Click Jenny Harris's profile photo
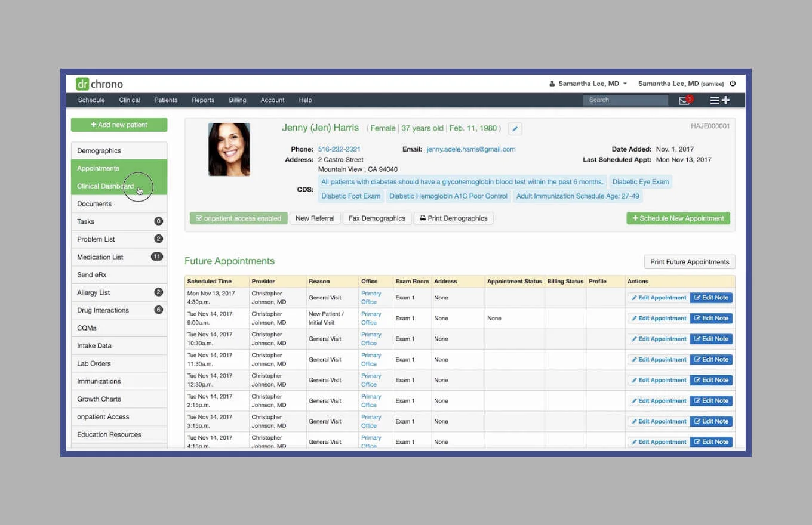 (229, 150)
